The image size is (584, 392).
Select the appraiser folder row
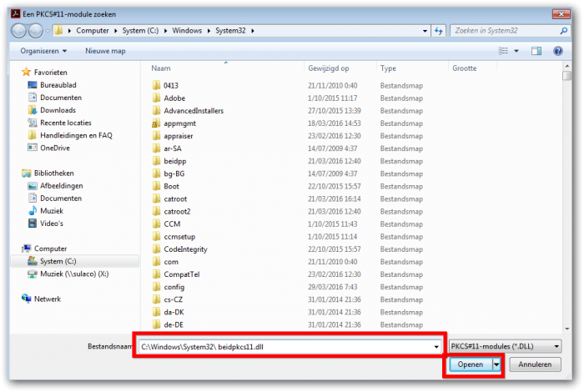click(288, 136)
